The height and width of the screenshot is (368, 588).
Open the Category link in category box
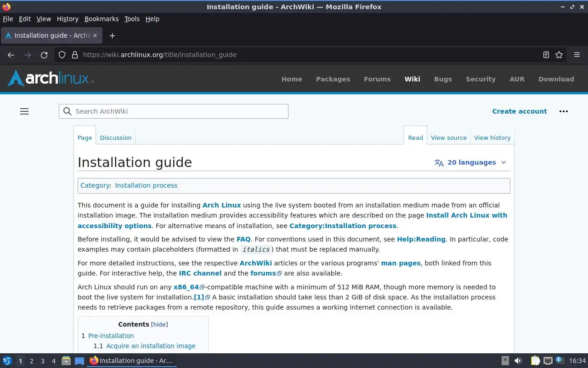[95, 185]
